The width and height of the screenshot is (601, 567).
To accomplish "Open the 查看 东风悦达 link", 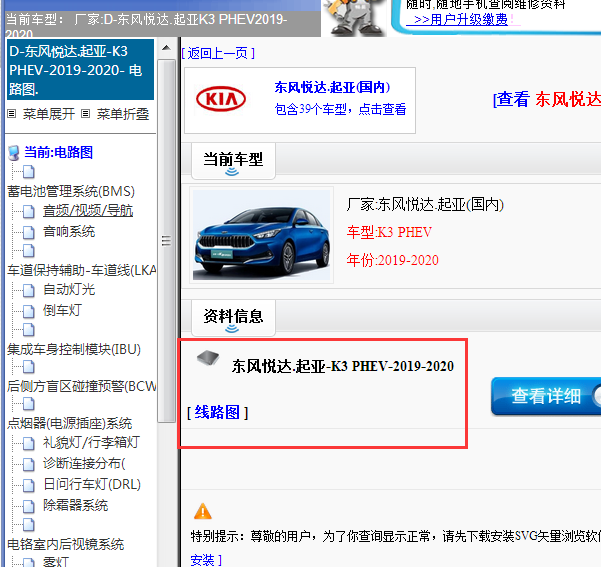I will click(x=547, y=99).
